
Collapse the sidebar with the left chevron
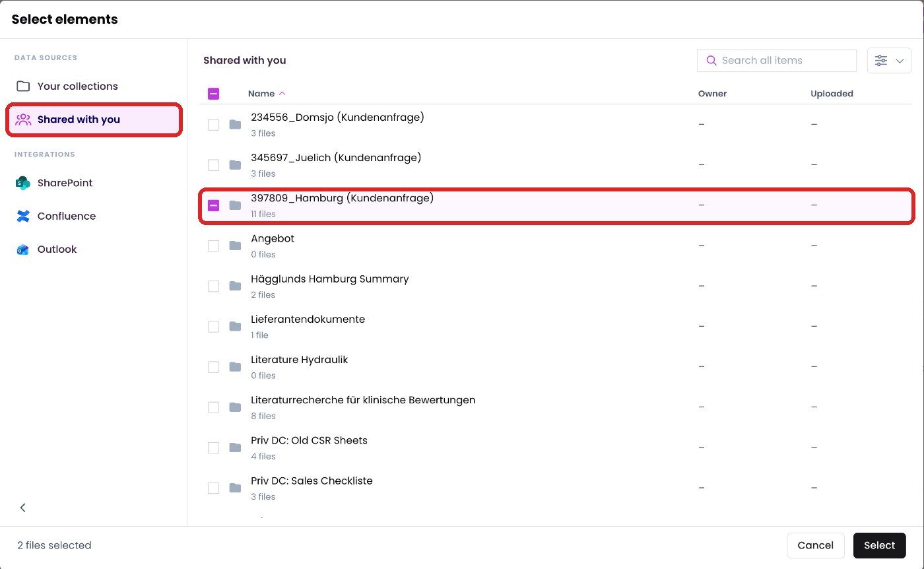[x=23, y=508]
